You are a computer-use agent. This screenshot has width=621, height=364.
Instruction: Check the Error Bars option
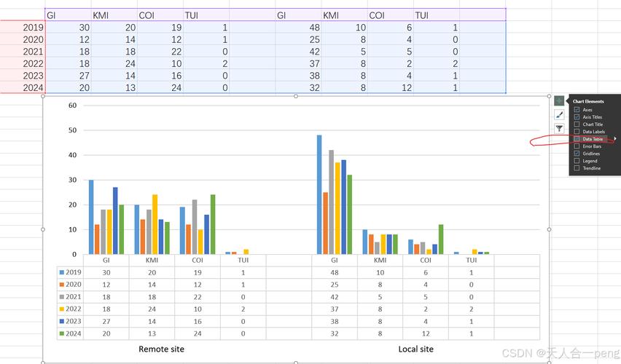(577, 146)
